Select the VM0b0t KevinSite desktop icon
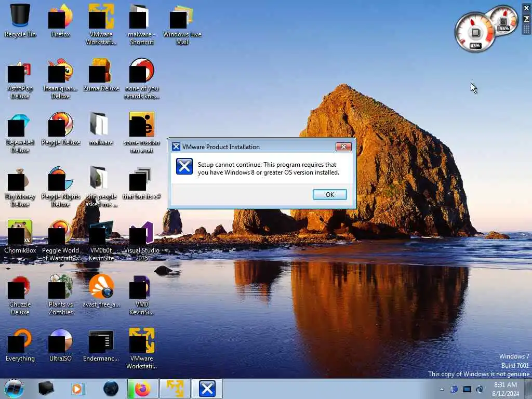532x399 pixels. tap(101, 241)
